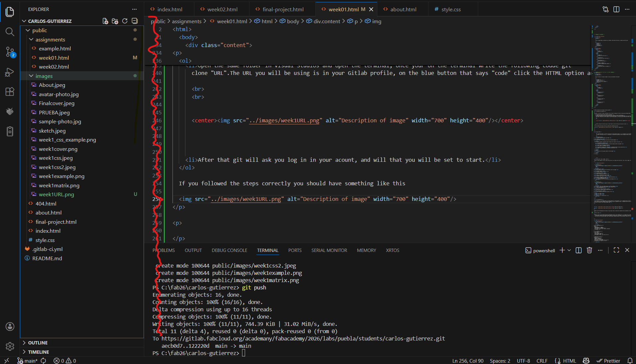Collapse the CARLOS-GUTIERREZ workspace section
Viewport: 636px width, 364px height.
pos(24,21)
